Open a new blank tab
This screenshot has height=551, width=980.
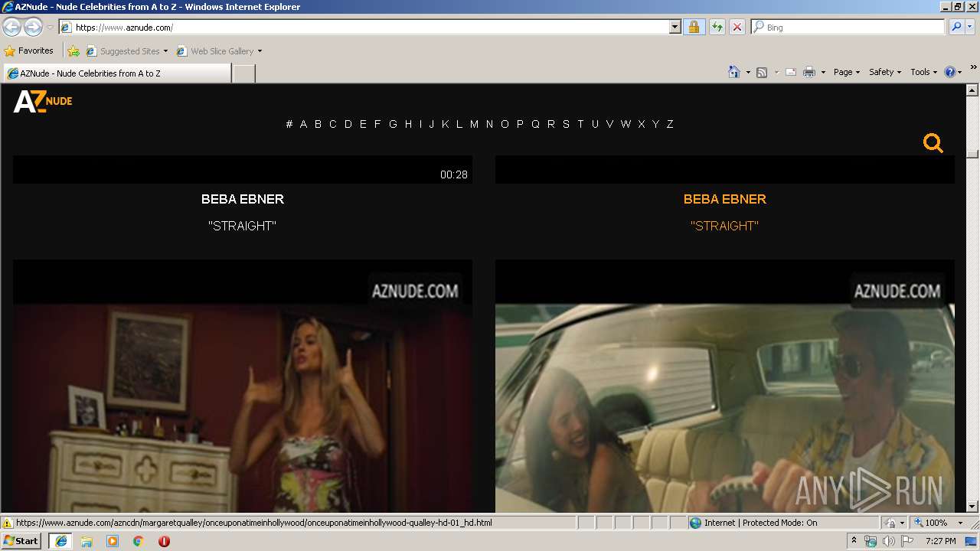click(x=243, y=73)
